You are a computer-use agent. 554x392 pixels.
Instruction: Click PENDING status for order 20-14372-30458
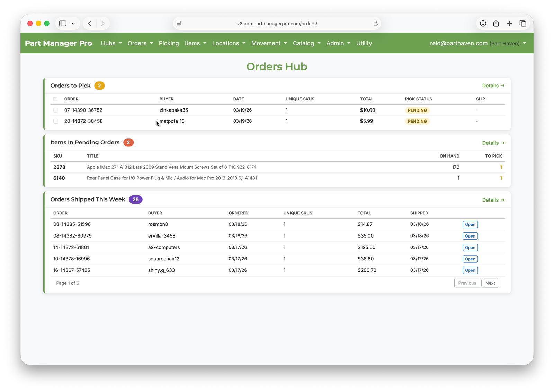(x=417, y=121)
